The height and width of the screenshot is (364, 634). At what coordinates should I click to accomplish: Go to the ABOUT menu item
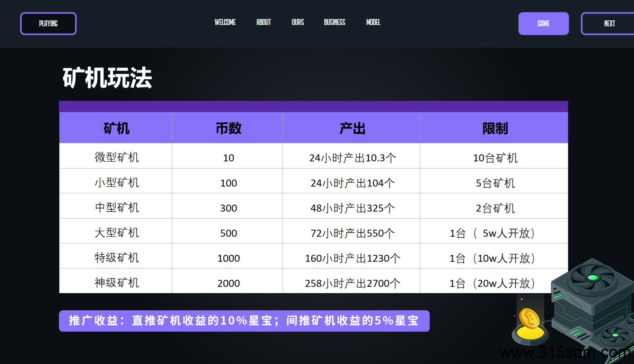(x=264, y=22)
